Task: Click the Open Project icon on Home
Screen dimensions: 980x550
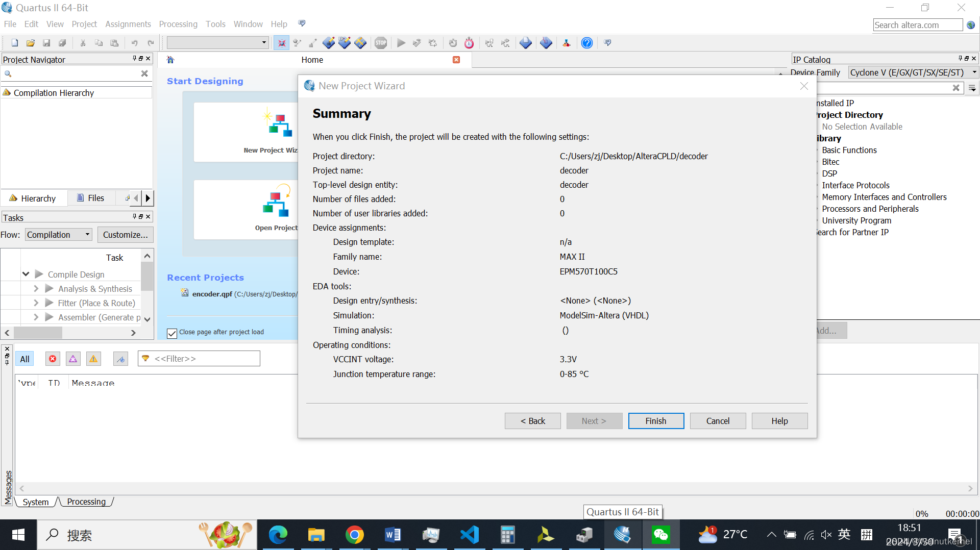Action: 276,201
